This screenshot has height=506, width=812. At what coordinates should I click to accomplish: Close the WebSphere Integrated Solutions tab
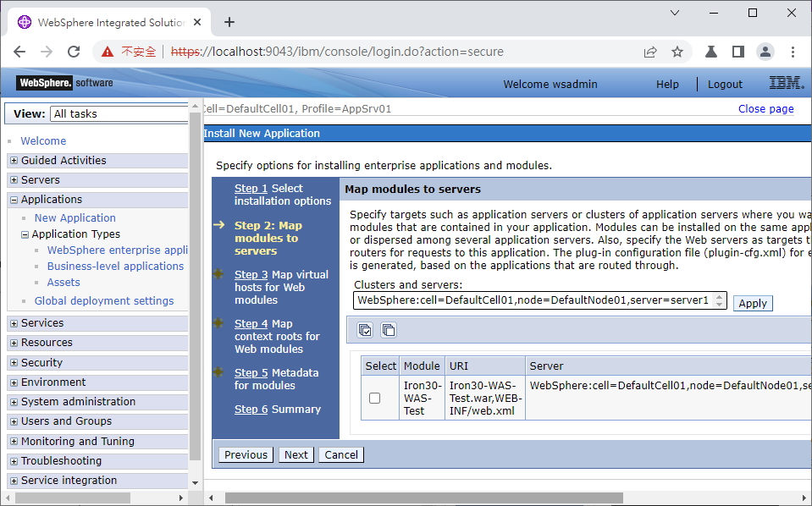(x=197, y=22)
